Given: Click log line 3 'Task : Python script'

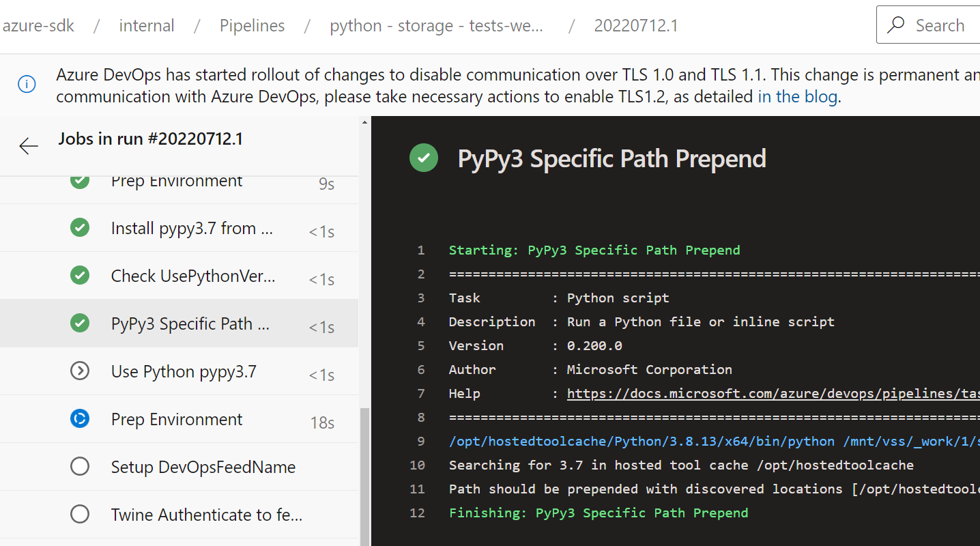Looking at the screenshot, I should coord(559,298).
